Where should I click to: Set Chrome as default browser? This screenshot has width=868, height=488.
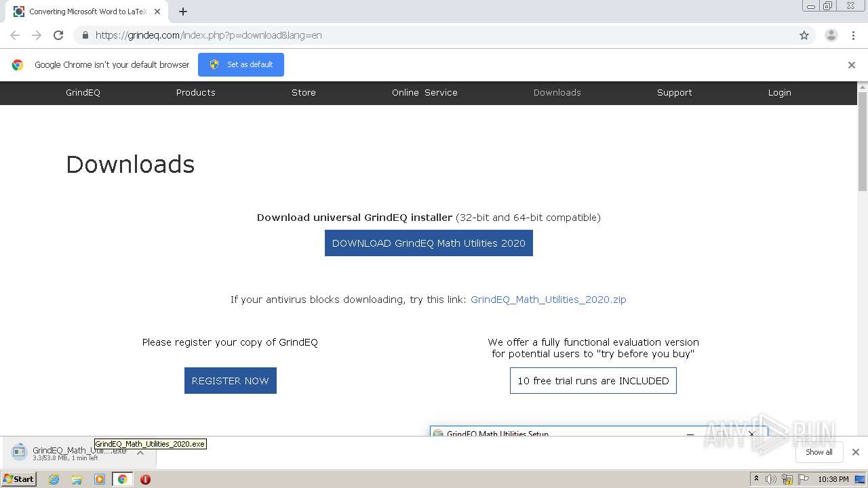coord(241,64)
